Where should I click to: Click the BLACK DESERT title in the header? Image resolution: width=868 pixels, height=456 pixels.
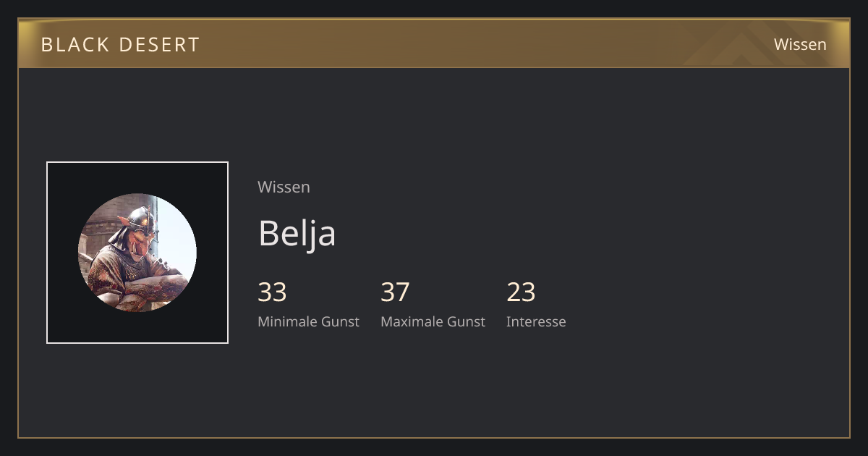[120, 45]
